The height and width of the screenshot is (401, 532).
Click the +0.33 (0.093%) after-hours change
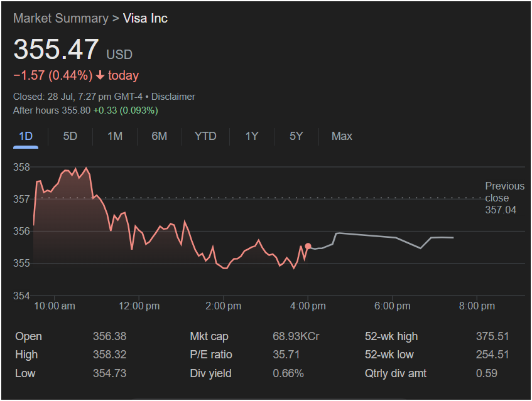point(126,110)
